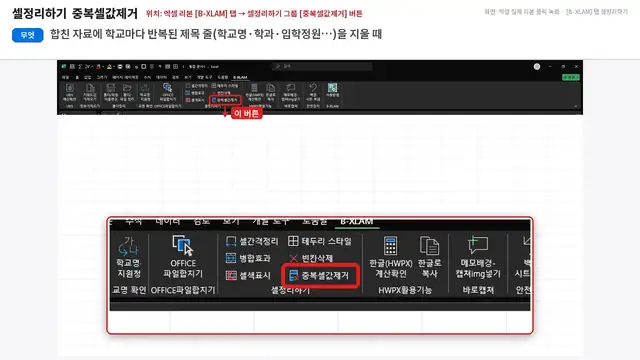Screen dimensions: 640x360
Task: Select the B-XLAM tab in the small Excel window
Action: tap(240, 78)
